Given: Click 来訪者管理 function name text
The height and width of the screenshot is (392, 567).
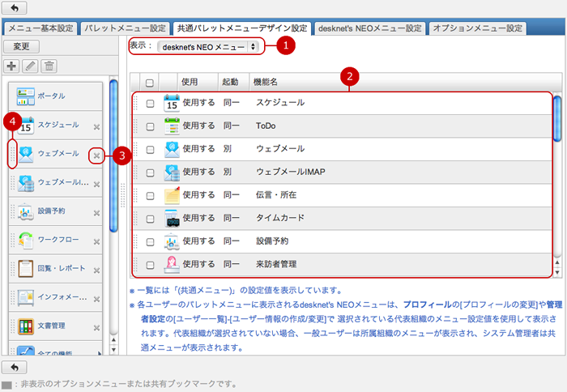Looking at the screenshot, I should coord(276,264).
